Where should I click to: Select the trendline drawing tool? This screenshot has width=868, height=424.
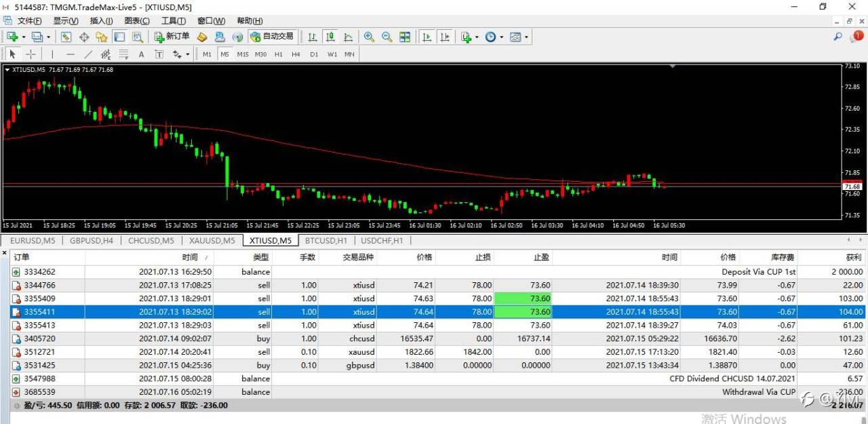[x=88, y=54]
